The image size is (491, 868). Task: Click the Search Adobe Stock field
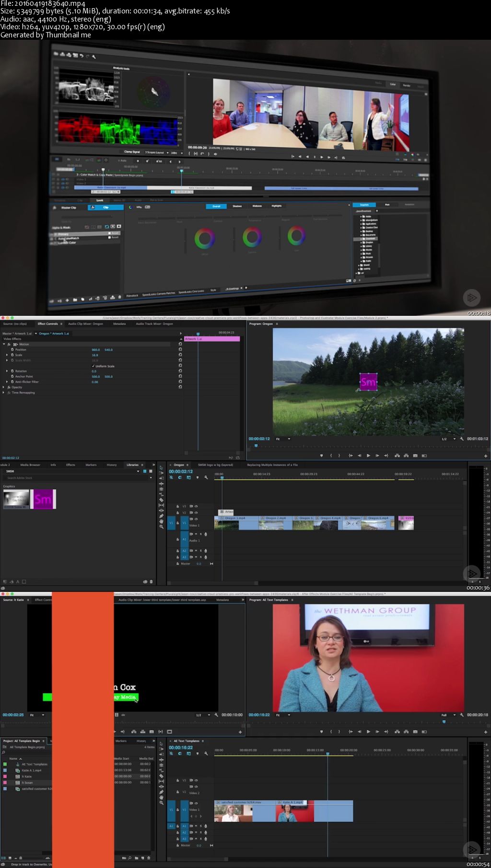[77, 478]
